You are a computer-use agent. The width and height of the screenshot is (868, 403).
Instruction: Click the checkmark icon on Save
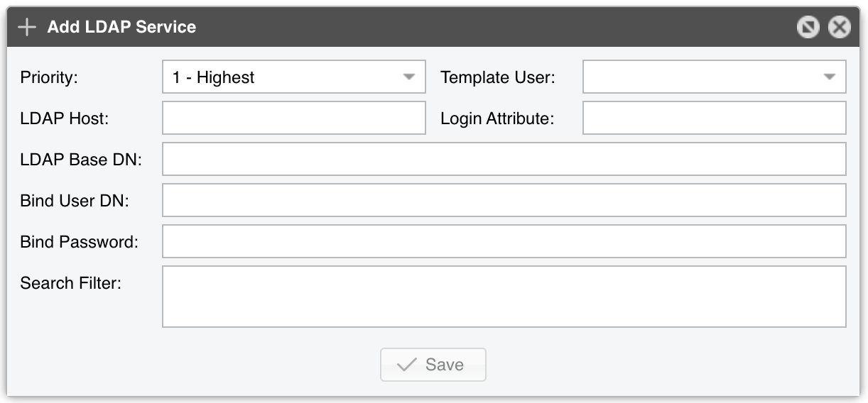coord(407,365)
